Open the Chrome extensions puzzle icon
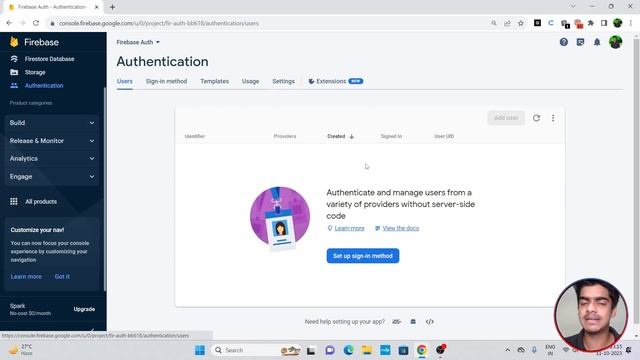This screenshot has height=360, width=640. click(591, 23)
